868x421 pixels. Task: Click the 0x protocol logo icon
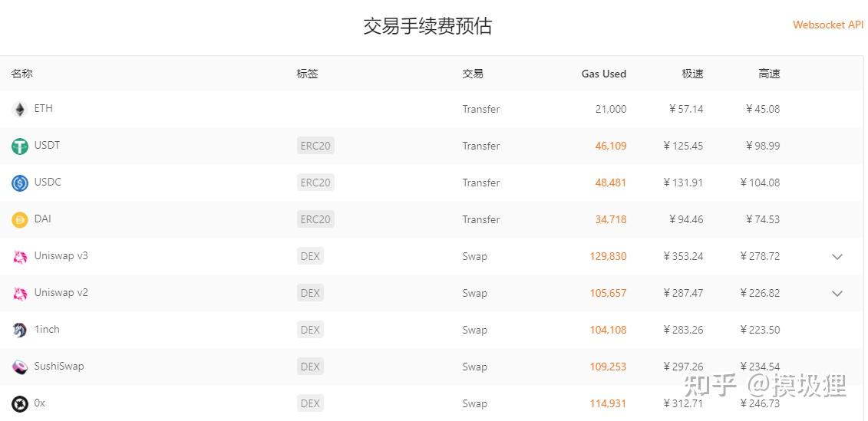pyautogui.click(x=20, y=404)
